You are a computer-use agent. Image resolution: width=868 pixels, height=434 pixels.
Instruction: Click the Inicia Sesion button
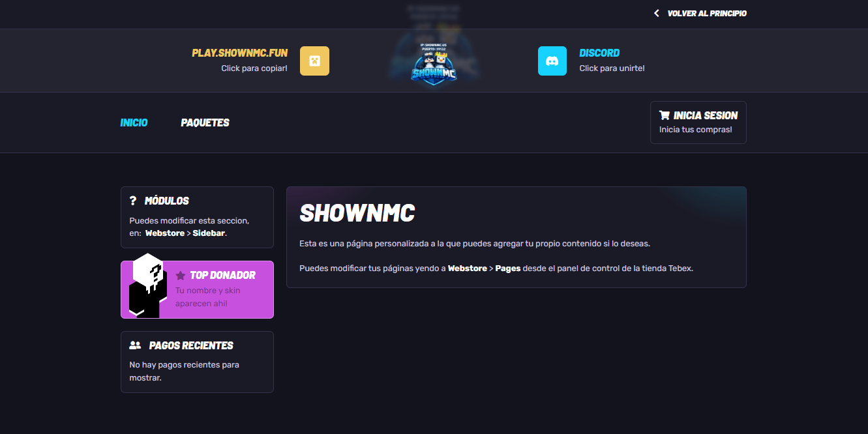[x=698, y=123]
